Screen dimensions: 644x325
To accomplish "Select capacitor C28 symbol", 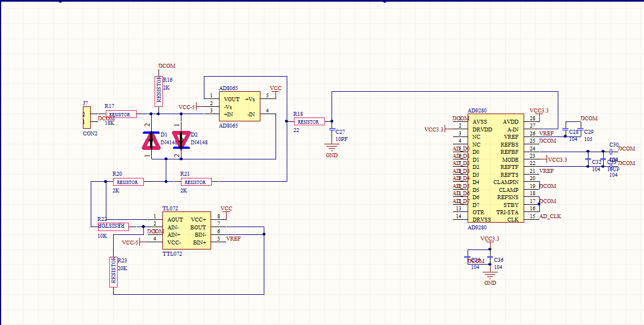I will tap(566, 130).
